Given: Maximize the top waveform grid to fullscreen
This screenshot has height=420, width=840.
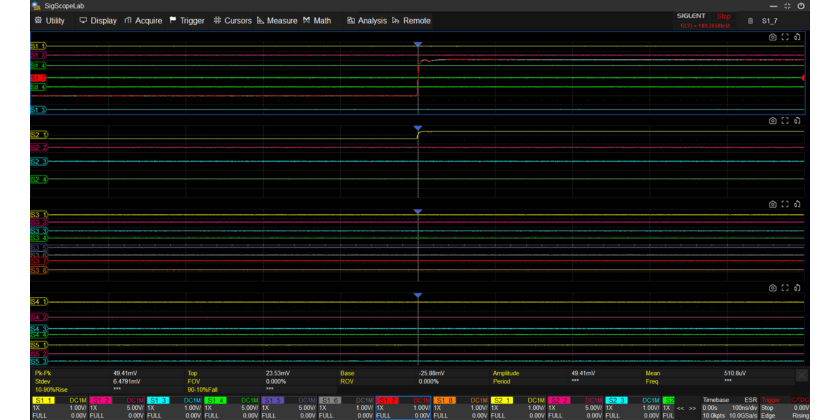Looking at the screenshot, I should [785, 37].
